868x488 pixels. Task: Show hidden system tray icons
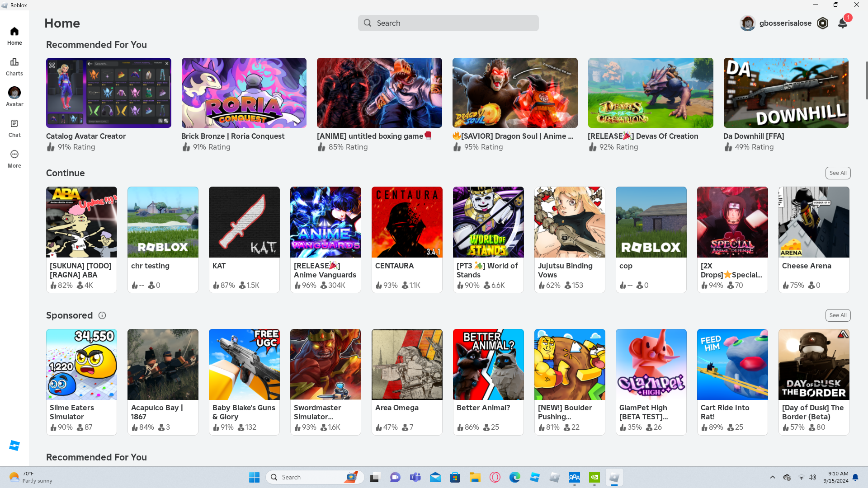pos(773,477)
